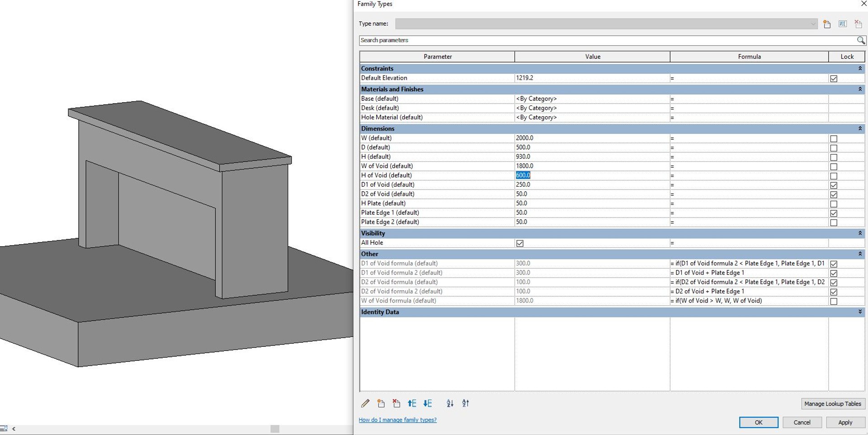Sort parameters in ascending order
This screenshot has width=868, height=435.
click(x=450, y=403)
